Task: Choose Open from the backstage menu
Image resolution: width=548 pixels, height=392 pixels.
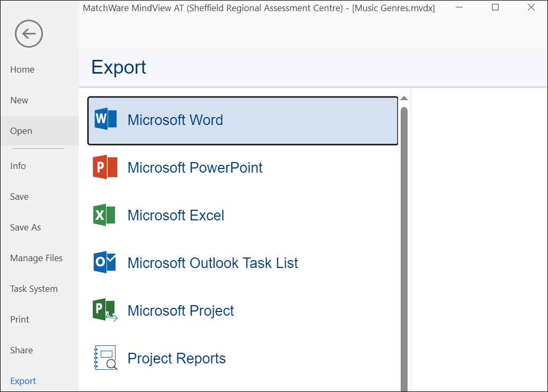Action: click(21, 131)
